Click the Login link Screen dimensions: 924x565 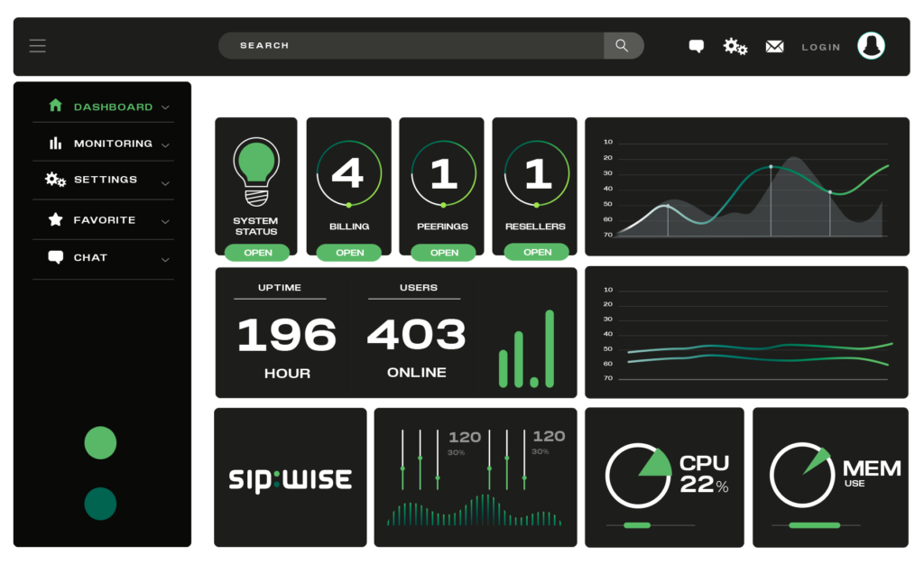point(820,47)
